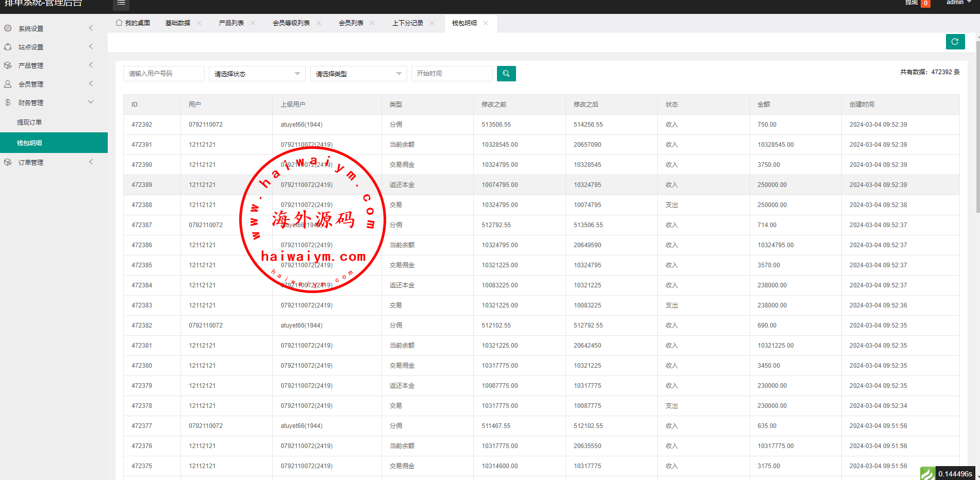The width and height of the screenshot is (980, 480).
Task: Click the vertical page scrollbar
Action: point(977,129)
